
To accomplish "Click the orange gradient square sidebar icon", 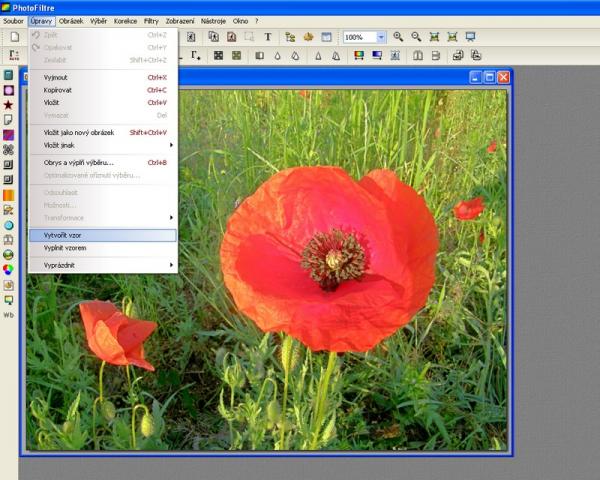I will click(8, 195).
